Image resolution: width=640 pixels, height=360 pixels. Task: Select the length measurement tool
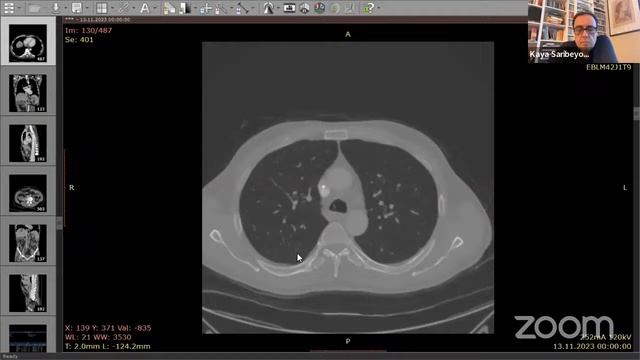pos(242,8)
